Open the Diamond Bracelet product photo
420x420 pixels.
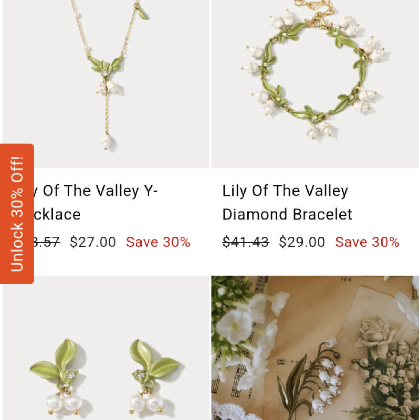click(x=315, y=84)
